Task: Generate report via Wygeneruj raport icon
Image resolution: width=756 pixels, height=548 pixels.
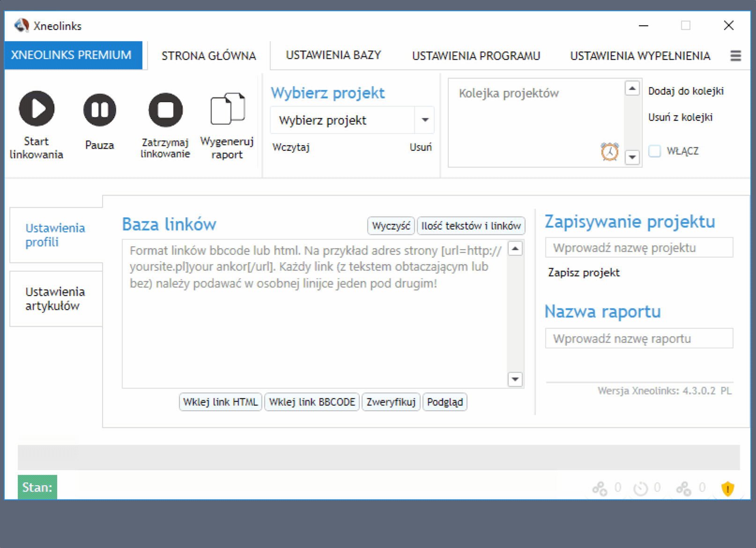Action: [x=228, y=109]
